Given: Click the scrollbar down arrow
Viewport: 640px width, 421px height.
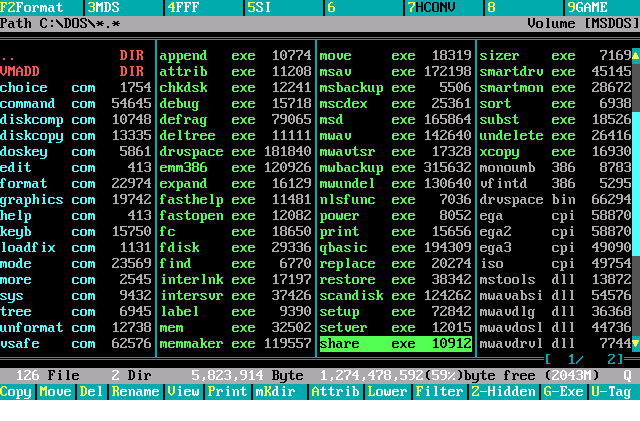Looking at the screenshot, I should click(x=636, y=343).
